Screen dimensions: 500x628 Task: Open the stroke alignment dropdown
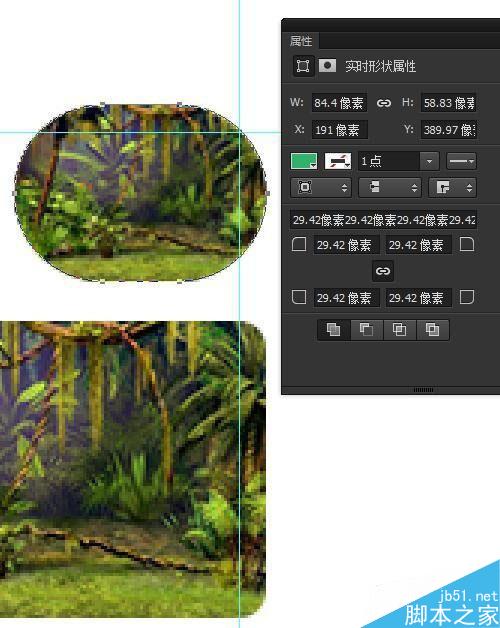coord(321,187)
